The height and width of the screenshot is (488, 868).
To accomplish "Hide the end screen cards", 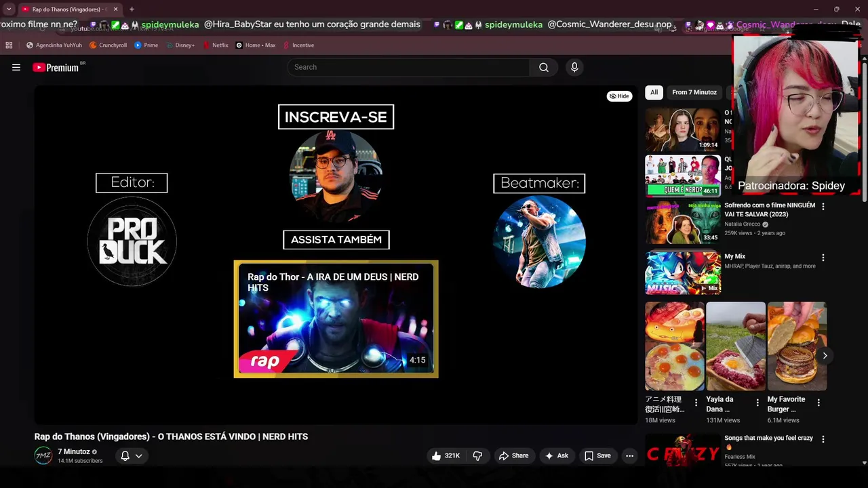I will 619,96.
